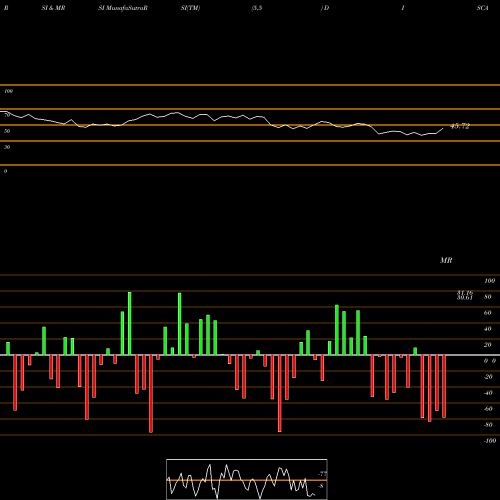Click the bar chart axis label -100
The image size is (500, 500).
point(490,441)
